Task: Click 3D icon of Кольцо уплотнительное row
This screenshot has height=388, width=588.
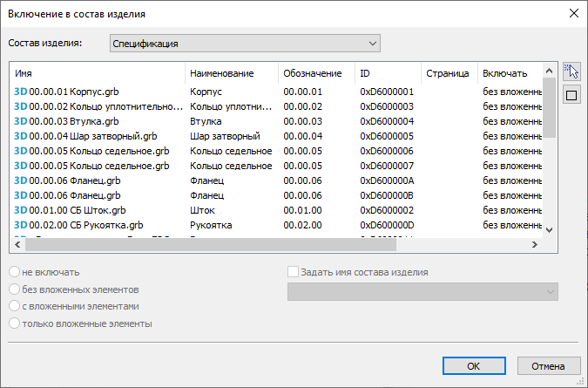Action: tap(21, 106)
